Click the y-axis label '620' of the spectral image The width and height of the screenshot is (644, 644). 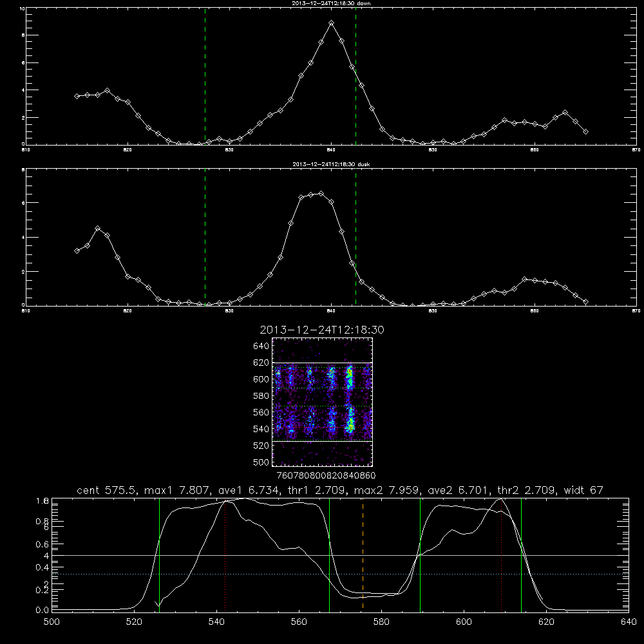261,363
